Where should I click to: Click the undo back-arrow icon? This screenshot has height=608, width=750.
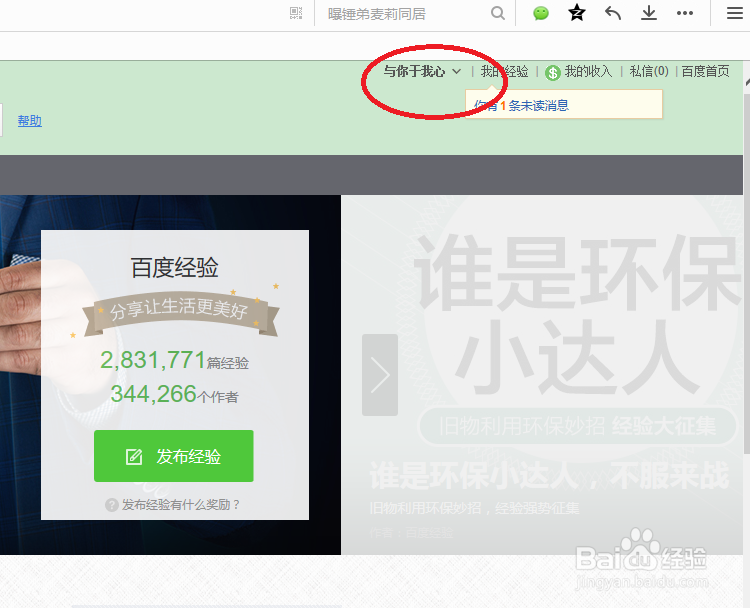(613, 13)
